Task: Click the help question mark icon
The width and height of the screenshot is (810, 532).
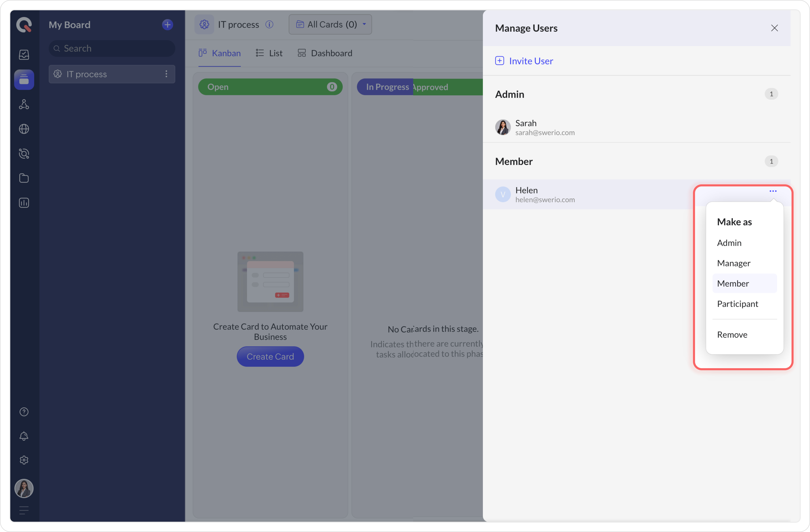Action: pos(24,412)
